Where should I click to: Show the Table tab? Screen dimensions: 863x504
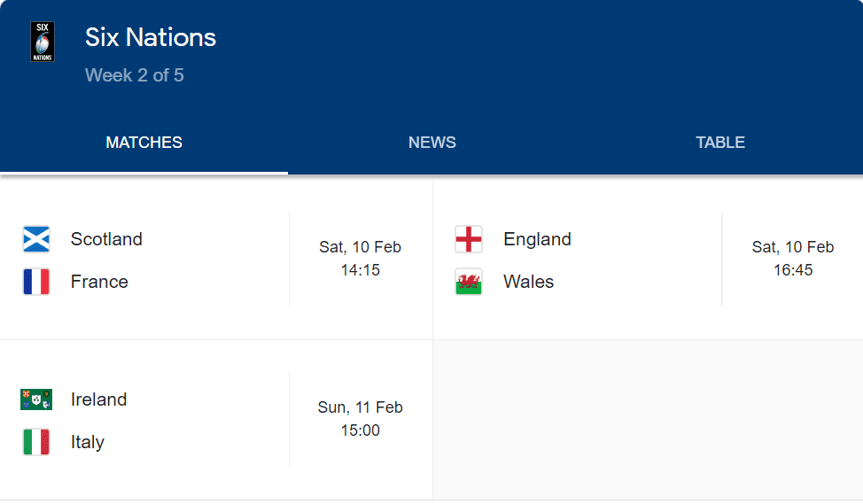[720, 143]
